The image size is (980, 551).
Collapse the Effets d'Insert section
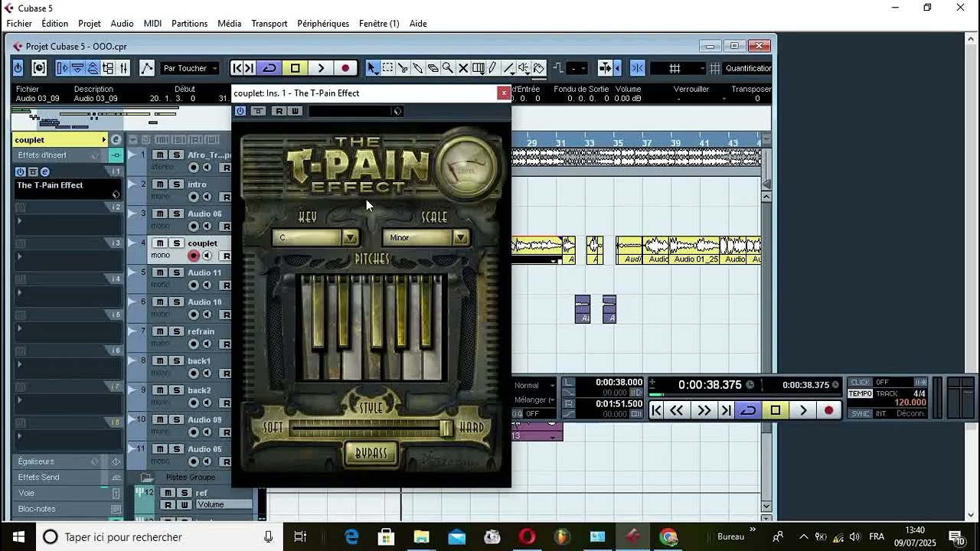point(67,155)
